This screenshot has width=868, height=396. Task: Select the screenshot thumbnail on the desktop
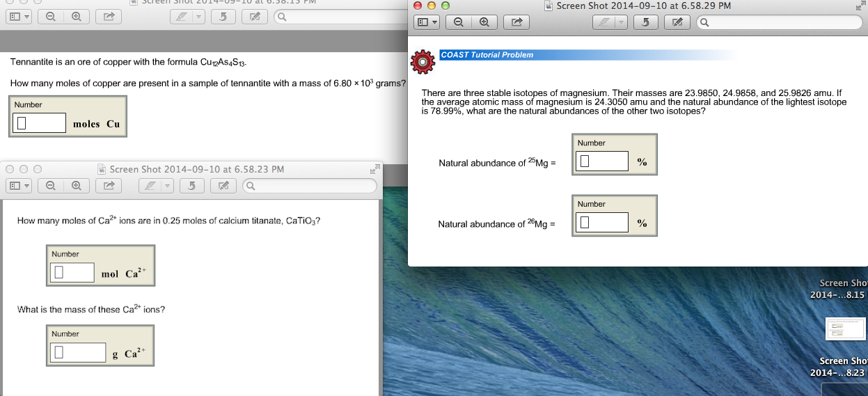844,328
